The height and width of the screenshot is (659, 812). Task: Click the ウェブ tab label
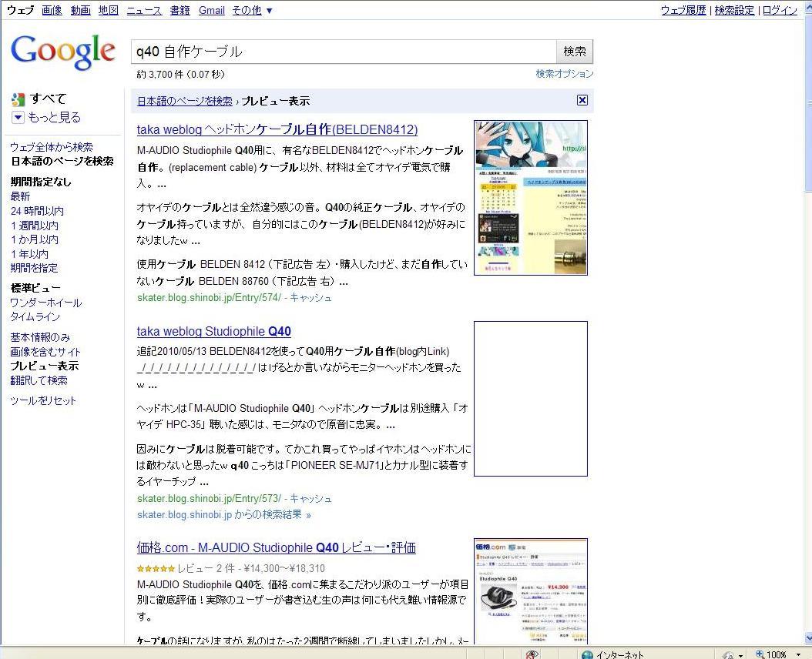20,10
